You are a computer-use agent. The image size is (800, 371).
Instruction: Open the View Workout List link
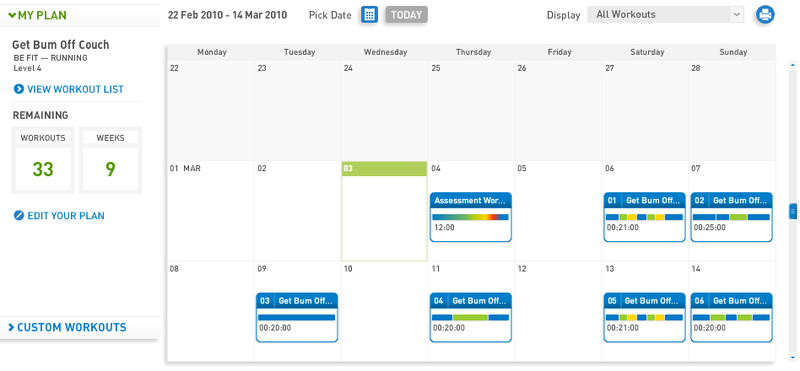pyautogui.click(x=75, y=89)
